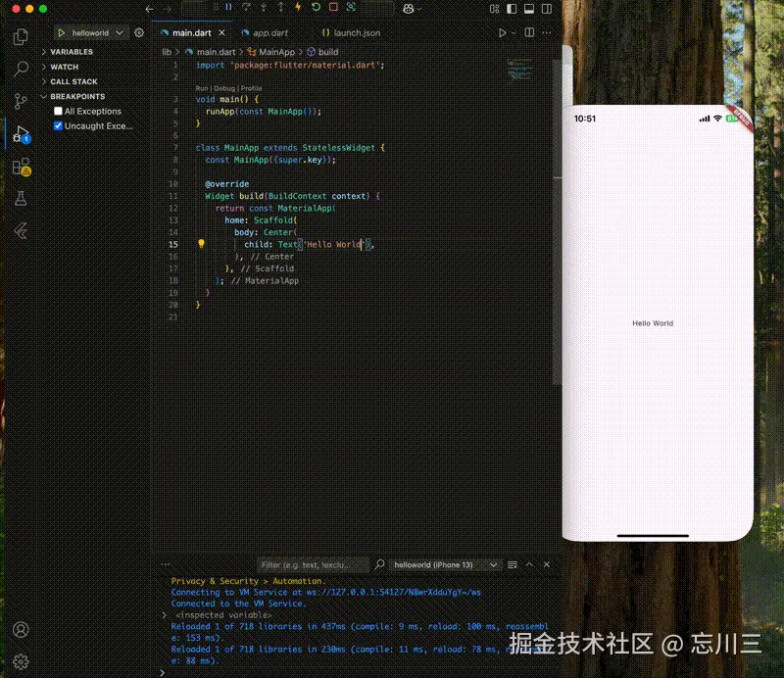Screen dimensions: 784x678
Task: Open the panel ellipsis menu
Action: pyautogui.click(x=165, y=564)
